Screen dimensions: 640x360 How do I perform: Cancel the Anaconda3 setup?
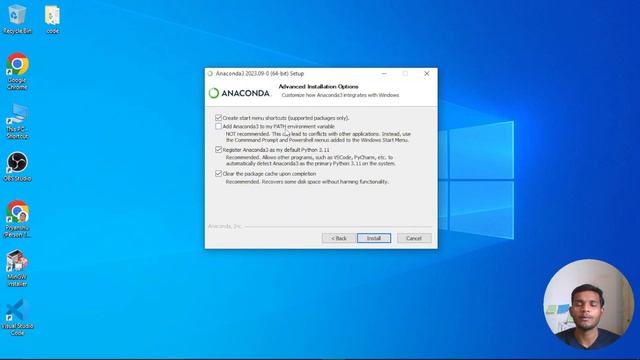coord(414,238)
